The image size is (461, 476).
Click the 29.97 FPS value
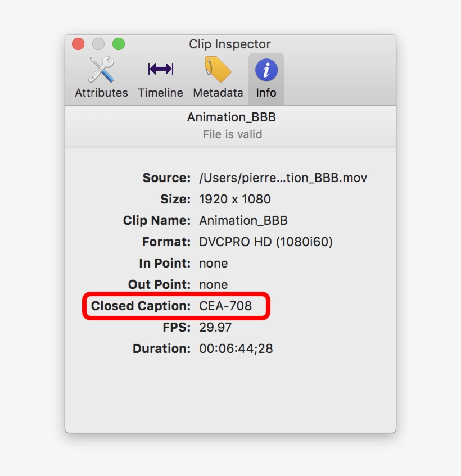pos(215,328)
